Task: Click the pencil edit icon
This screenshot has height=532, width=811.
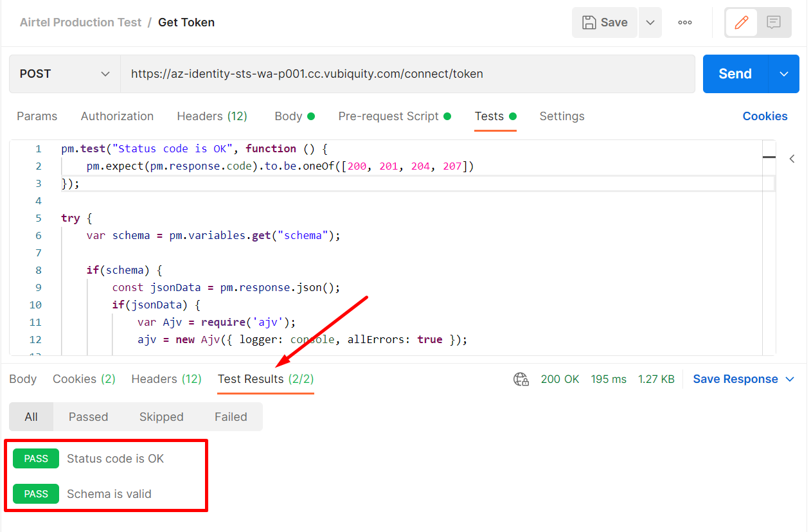Action: [x=742, y=22]
